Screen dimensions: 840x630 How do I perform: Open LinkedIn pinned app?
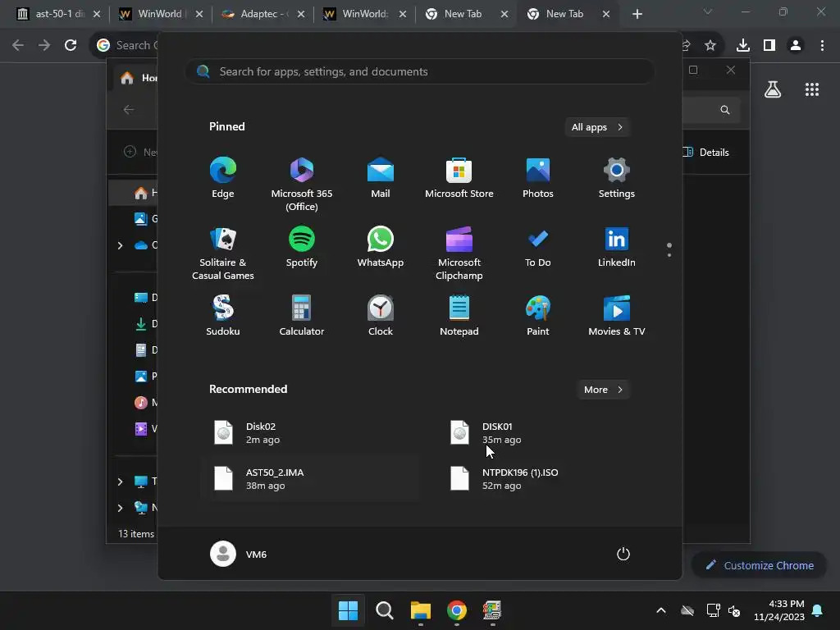[x=617, y=248]
